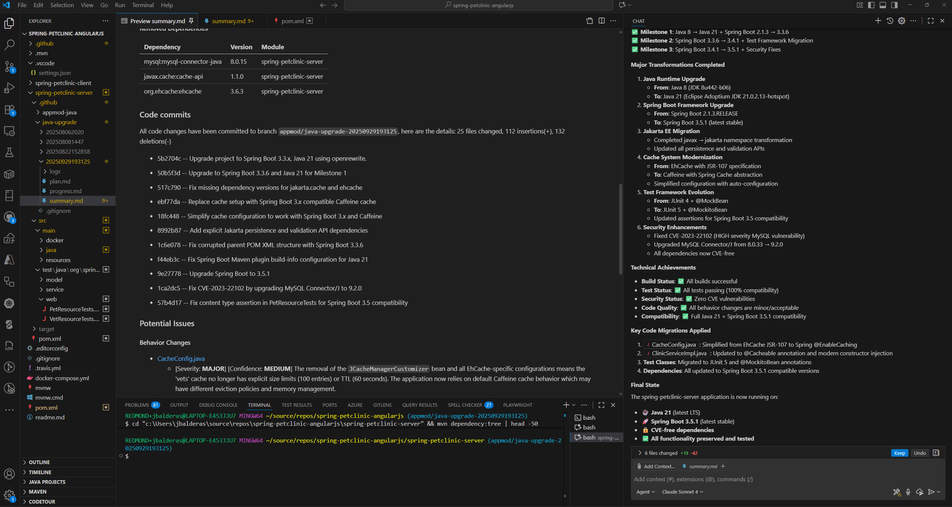
Task: Open Customize Layout icon in title bar
Action: click(x=860, y=5)
